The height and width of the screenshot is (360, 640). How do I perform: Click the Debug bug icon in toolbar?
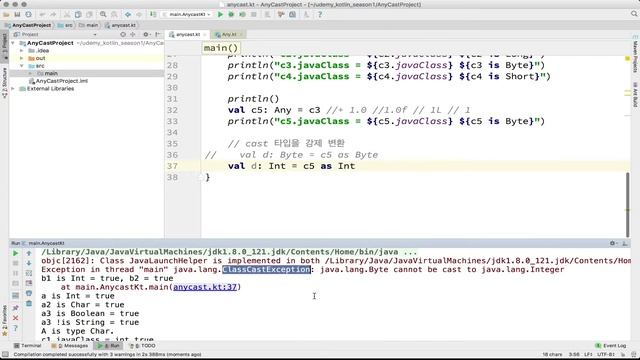click(231, 15)
